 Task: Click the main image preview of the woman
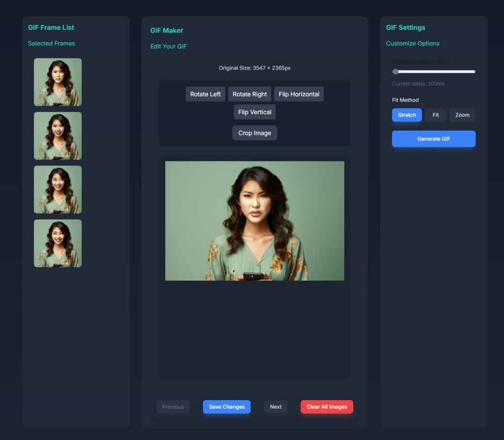click(254, 221)
